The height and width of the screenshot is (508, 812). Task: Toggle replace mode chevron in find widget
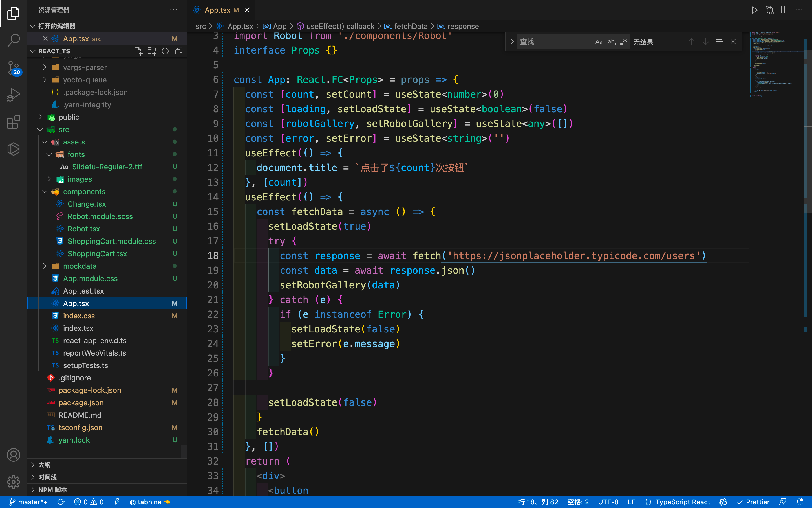pyautogui.click(x=512, y=42)
